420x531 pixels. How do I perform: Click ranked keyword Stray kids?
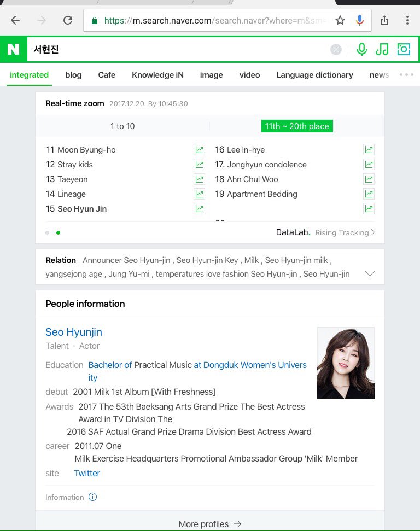coord(75,165)
